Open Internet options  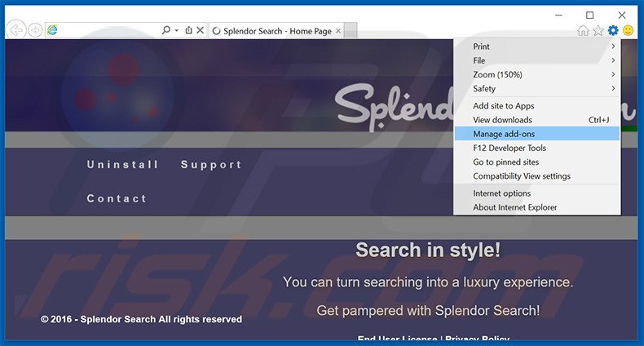pyautogui.click(x=537, y=193)
